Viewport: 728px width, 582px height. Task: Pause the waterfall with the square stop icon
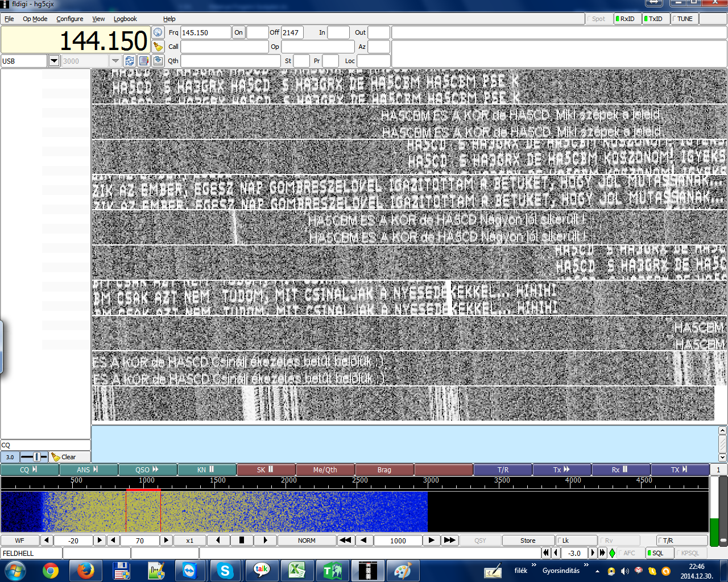242,541
